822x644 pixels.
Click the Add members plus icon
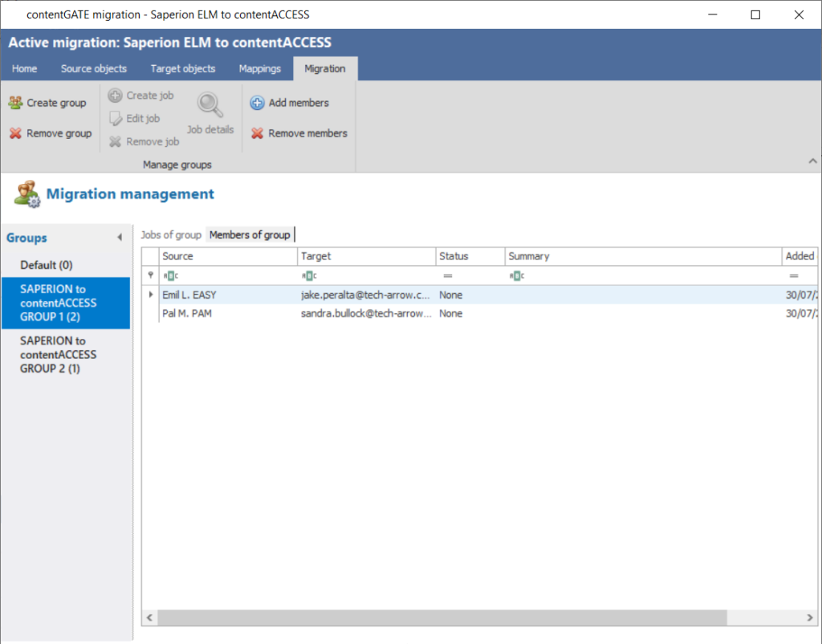257,103
